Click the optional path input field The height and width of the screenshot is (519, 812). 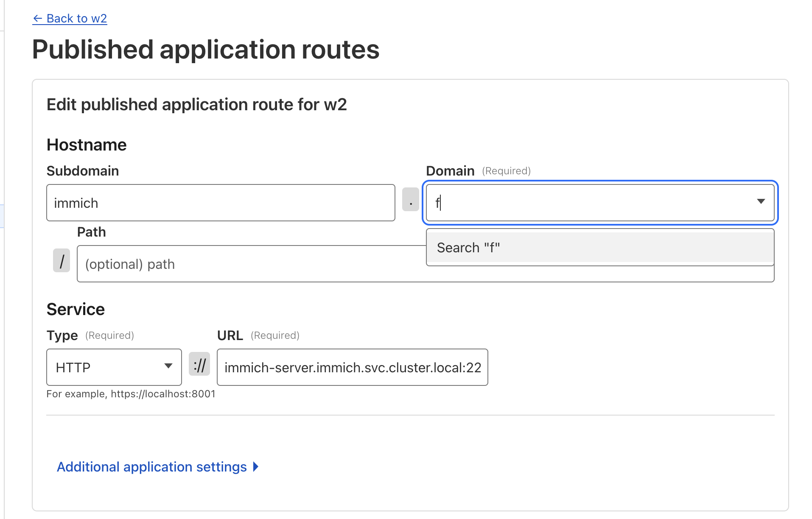[250, 264]
